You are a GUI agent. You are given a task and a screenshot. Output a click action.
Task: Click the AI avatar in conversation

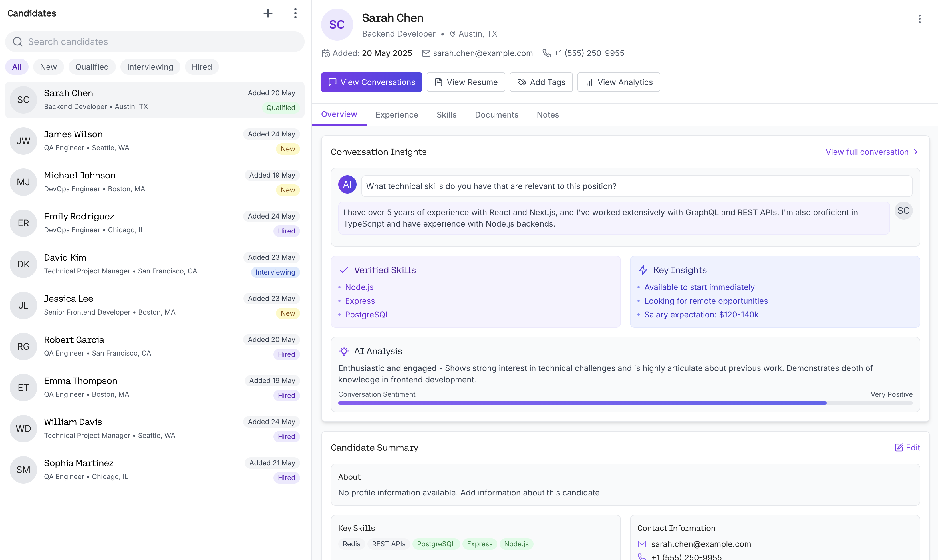(x=347, y=185)
